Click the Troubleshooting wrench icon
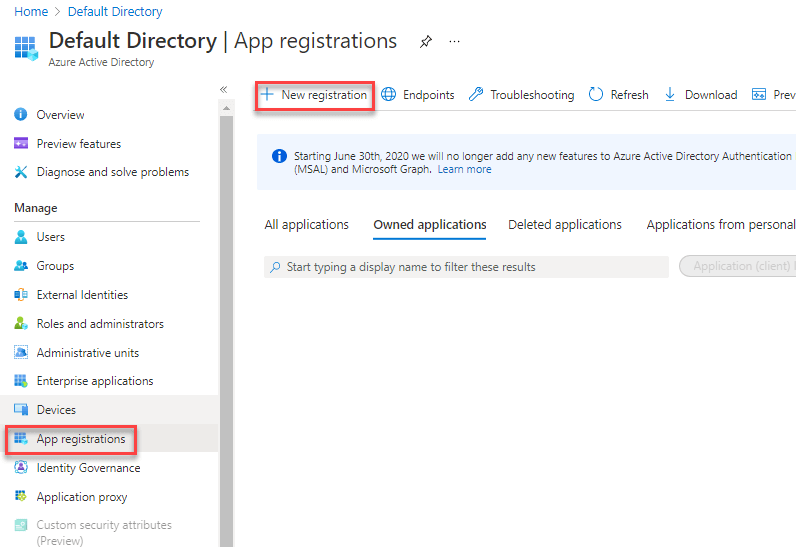This screenshot has height=547, width=796. click(x=476, y=94)
